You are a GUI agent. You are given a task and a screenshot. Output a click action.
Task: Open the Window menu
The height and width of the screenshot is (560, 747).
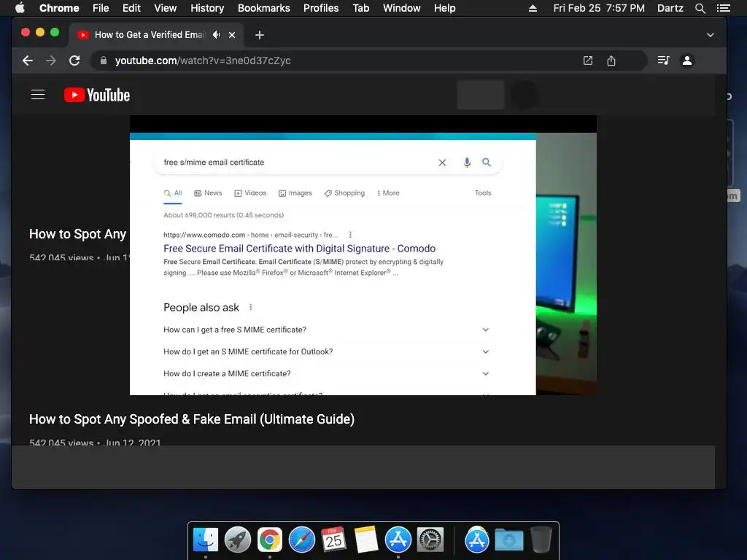pyautogui.click(x=402, y=8)
